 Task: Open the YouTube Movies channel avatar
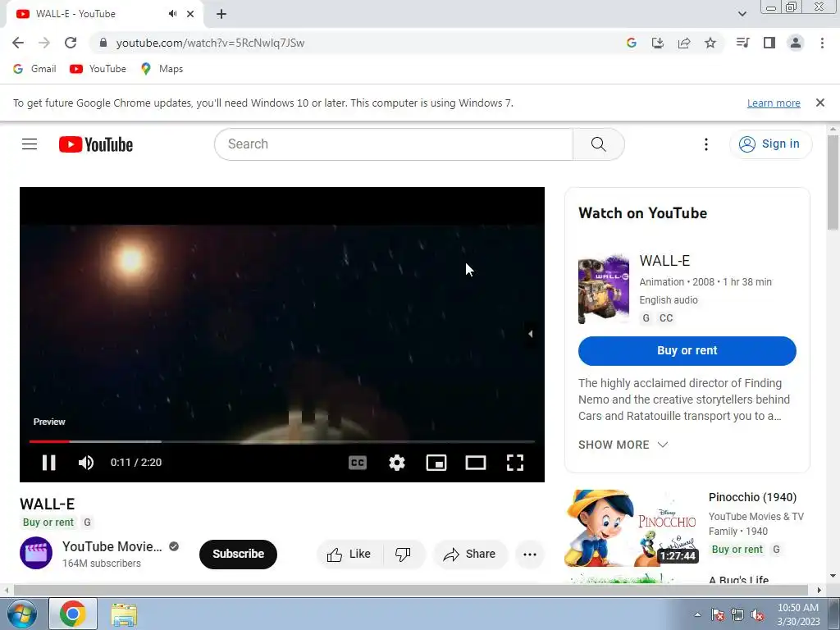point(36,553)
